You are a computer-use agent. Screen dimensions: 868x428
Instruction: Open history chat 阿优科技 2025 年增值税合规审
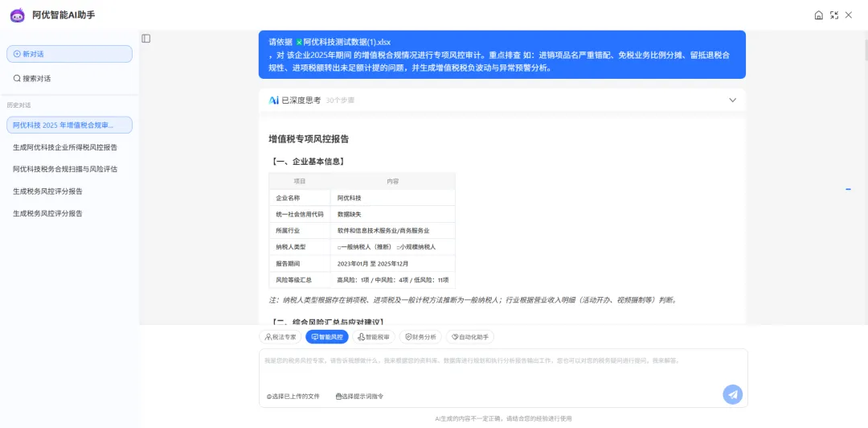(69, 126)
